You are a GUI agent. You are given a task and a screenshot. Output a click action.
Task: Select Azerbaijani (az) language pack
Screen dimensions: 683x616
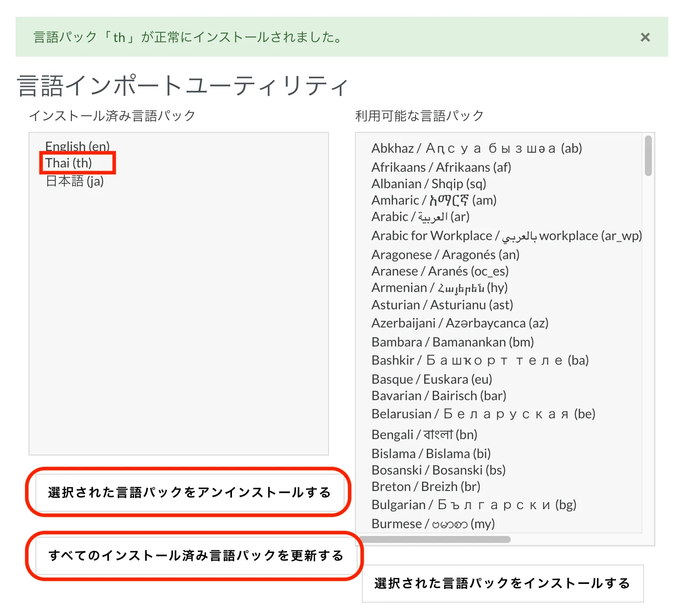coord(460,323)
